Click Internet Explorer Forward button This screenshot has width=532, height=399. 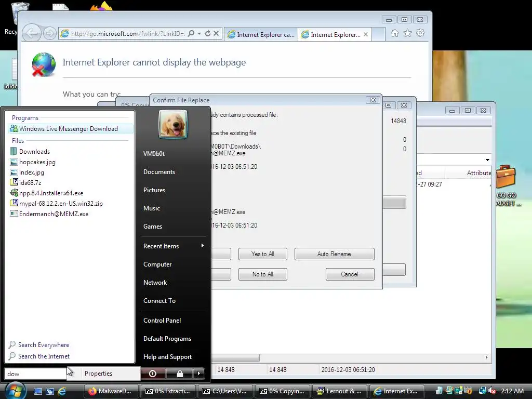pos(49,33)
